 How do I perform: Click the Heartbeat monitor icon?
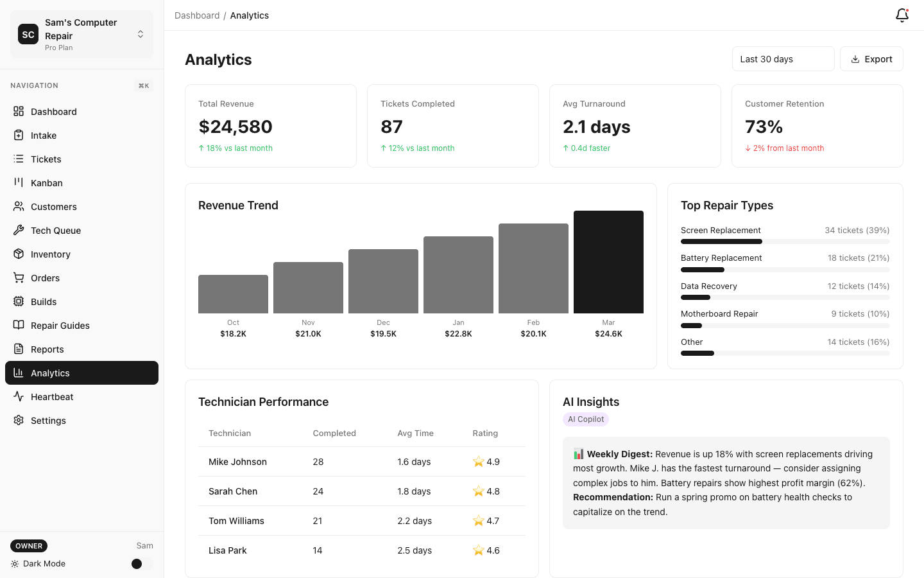[20, 396]
